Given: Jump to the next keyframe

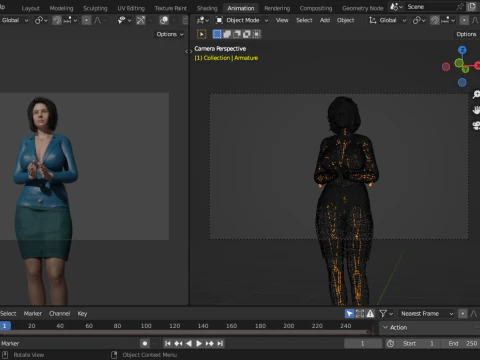Looking at the screenshot, I should coord(210,343).
